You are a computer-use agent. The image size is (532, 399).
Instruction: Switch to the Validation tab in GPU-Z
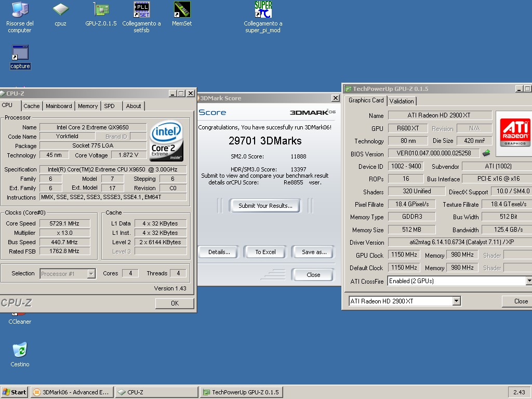pyautogui.click(x=402, y=101)
